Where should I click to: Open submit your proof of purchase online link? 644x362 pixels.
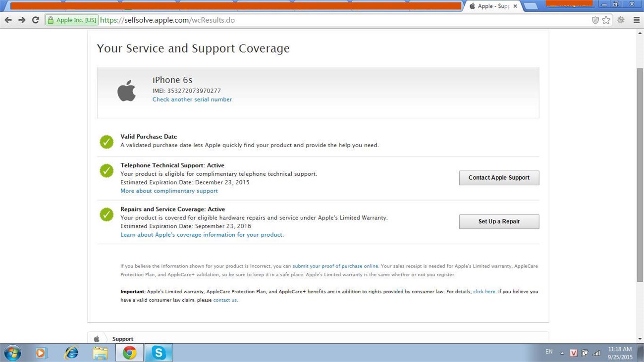[x=335, y=266]
